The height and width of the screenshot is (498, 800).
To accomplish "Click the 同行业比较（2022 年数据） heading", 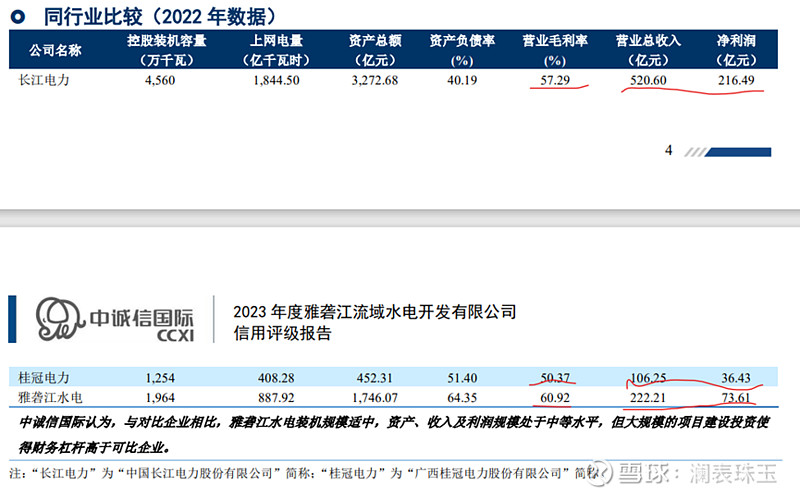I will tap(160, 16).
